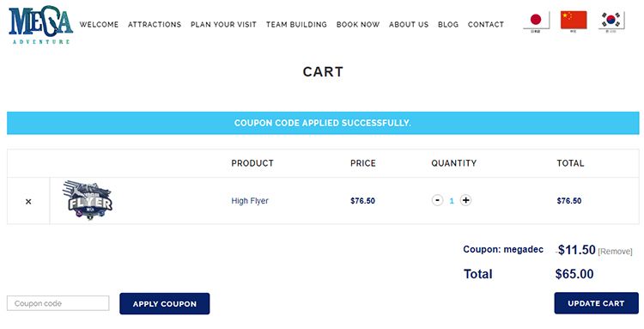Switch language via the Japanese flag
The width and height of the screenshot is (644, 329).
click(x=536, y=21)
